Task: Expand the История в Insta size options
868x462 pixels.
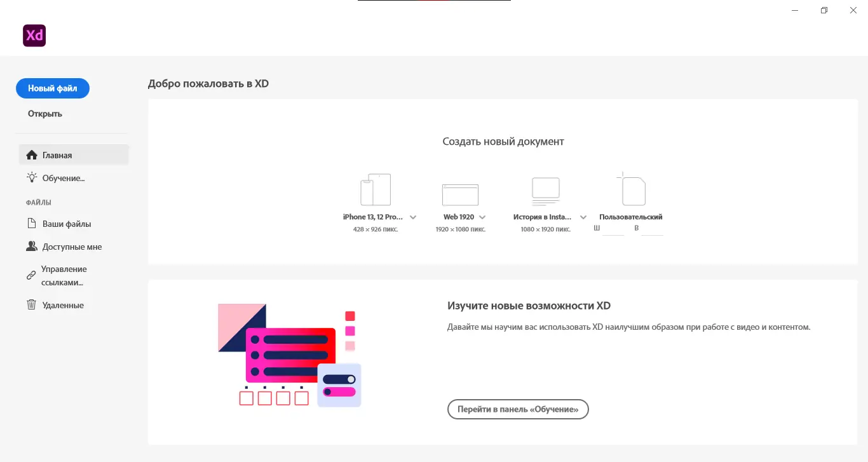Action: [583, 217]
